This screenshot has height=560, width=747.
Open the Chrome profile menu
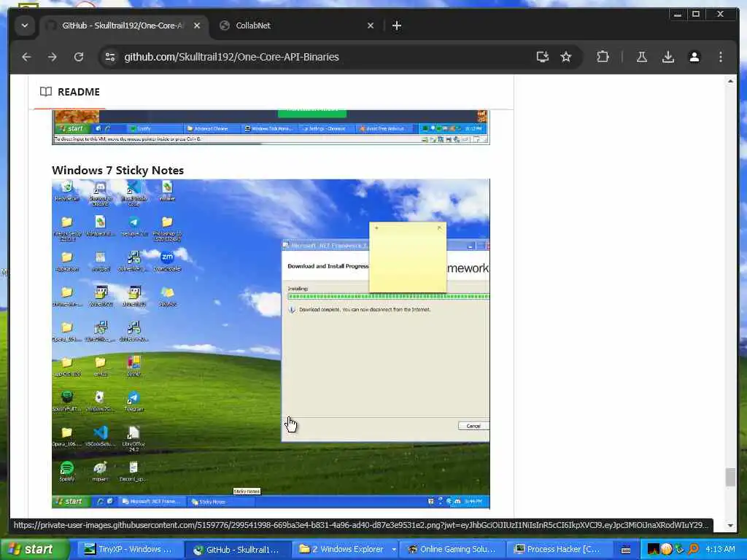(x=694, y=57)
